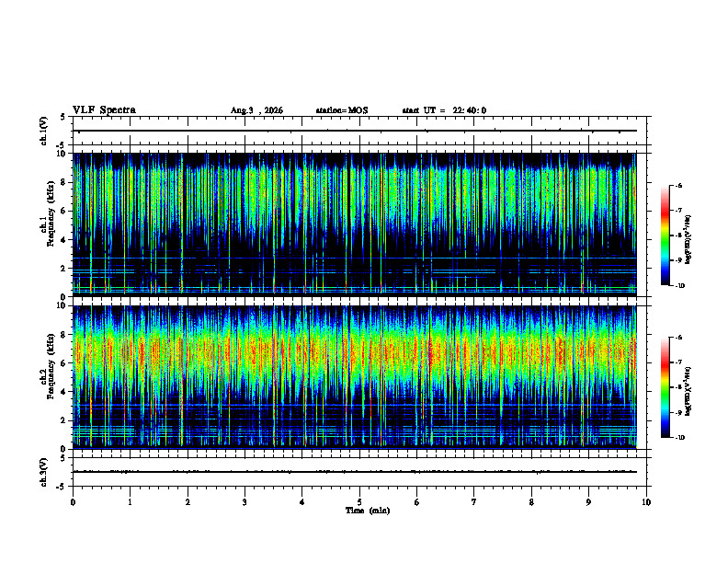728x563 pixels.
Task: Click inside the ch.2 spectrogram panel
Action: click(x=355, y=377)
